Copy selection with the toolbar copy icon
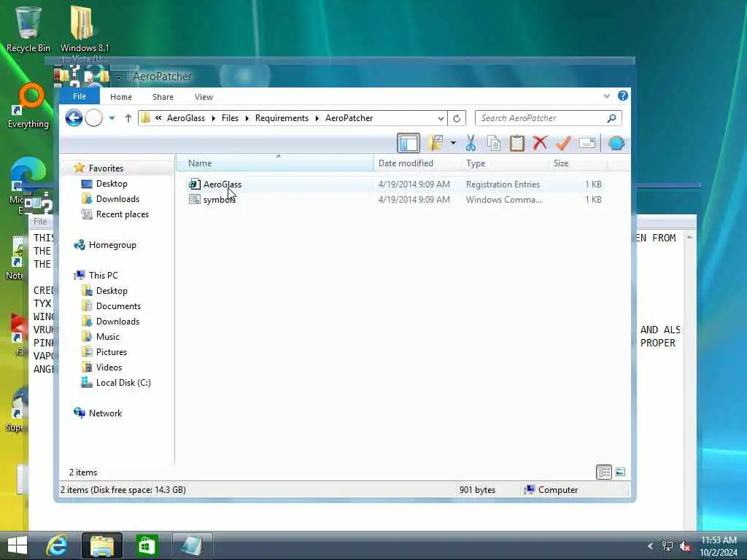Image resolution: width=747 pixels, height=560 pixels. coord(494,143)
